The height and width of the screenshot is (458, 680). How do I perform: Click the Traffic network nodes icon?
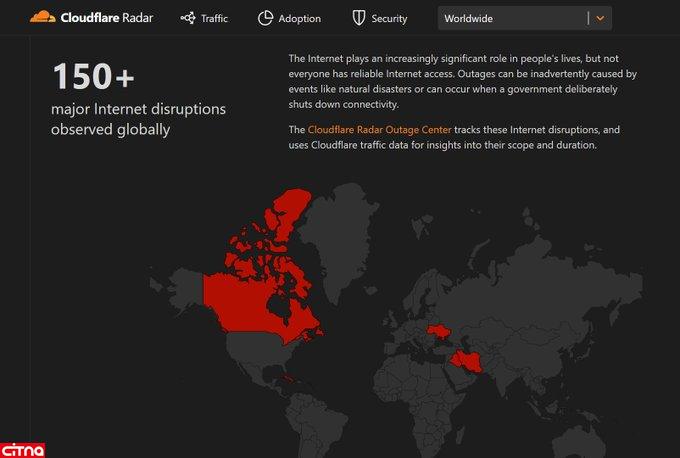click(x=188, y=18)
